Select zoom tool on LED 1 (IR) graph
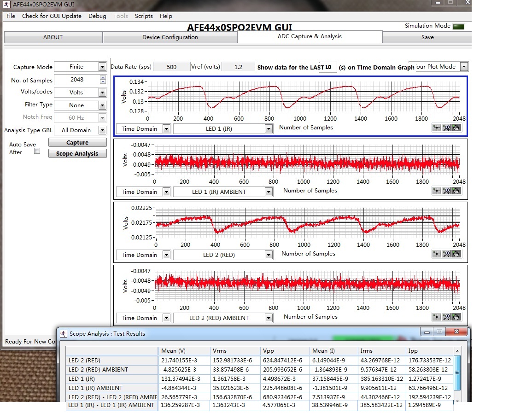Image resolution: width=532 pixels, height=419 pixels. [446, 128]
